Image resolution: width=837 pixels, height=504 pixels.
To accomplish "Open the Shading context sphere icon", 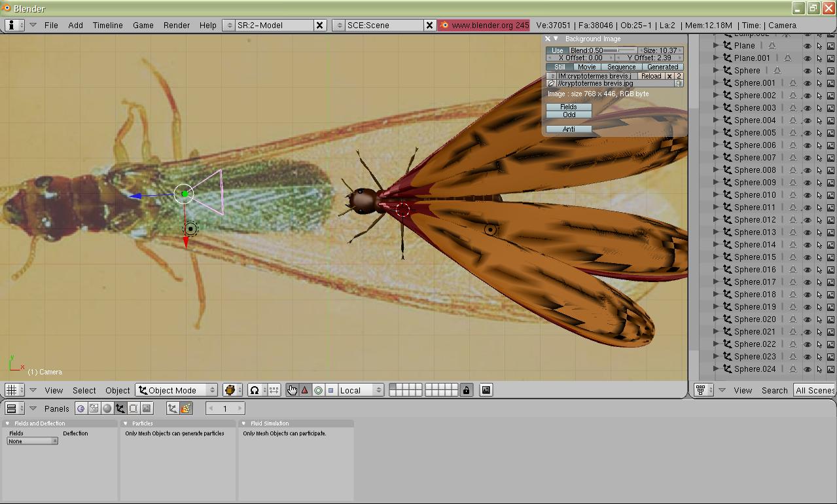I will click(107, 408).
